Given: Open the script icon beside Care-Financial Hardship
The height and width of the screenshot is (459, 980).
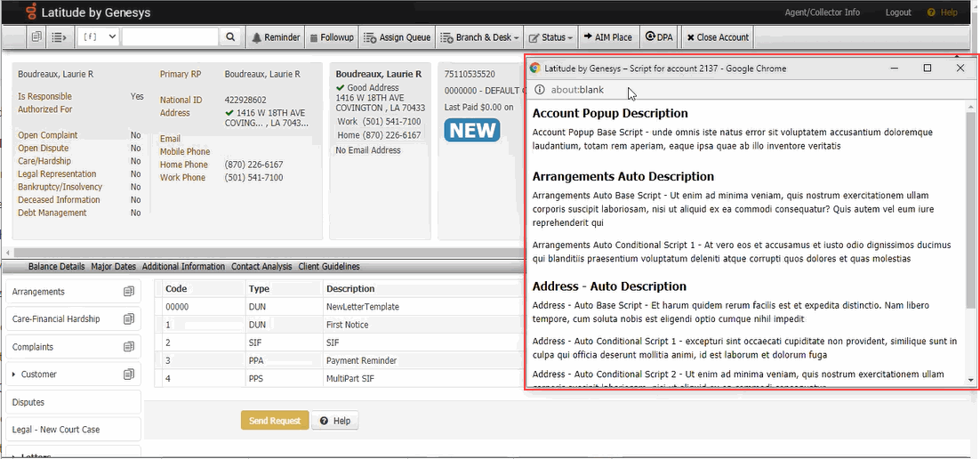Looking at the screenshot, I should pyautogui.click(x=128, y=319).
